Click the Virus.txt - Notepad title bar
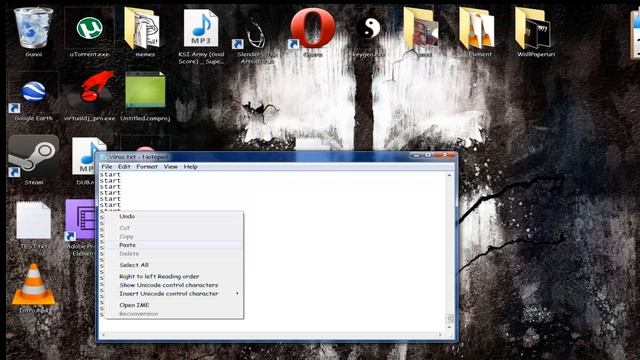The height and width of the screenshot is (360, 640). coord(253,157)
